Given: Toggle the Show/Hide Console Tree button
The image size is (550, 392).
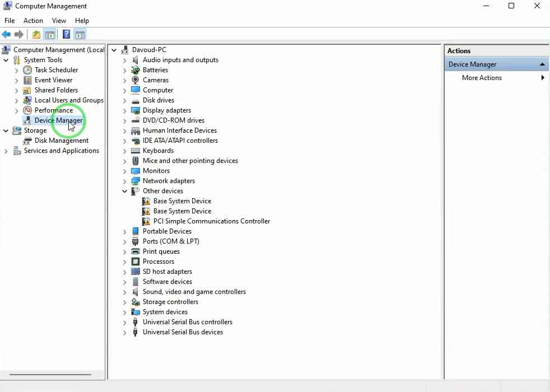Looking at the screenshot, I should coord(50,35).
